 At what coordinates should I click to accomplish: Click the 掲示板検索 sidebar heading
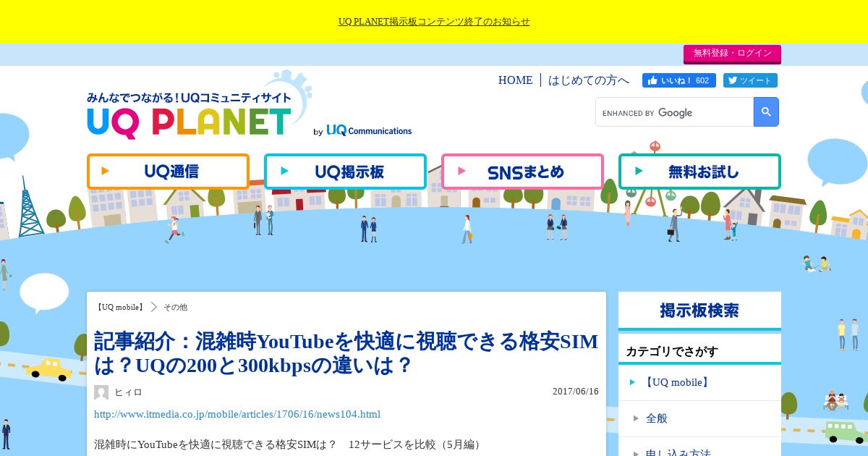[699, 311]
